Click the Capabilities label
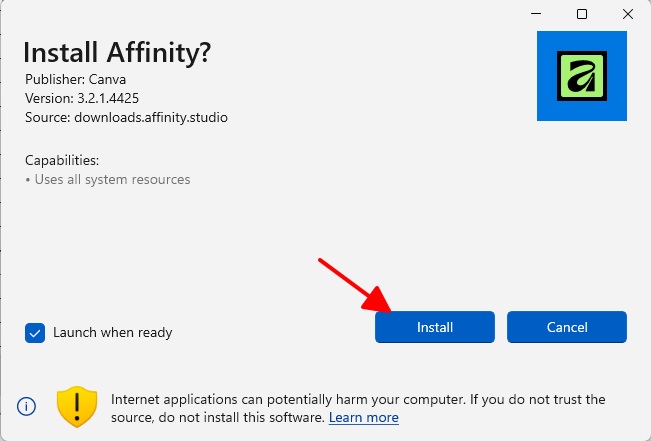 (62, 160)
